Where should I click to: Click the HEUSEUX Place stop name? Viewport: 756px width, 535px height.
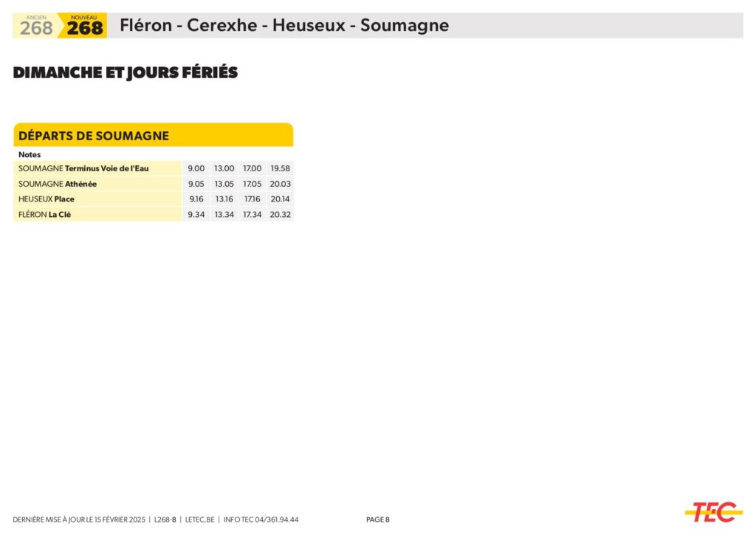pos(47,199)
